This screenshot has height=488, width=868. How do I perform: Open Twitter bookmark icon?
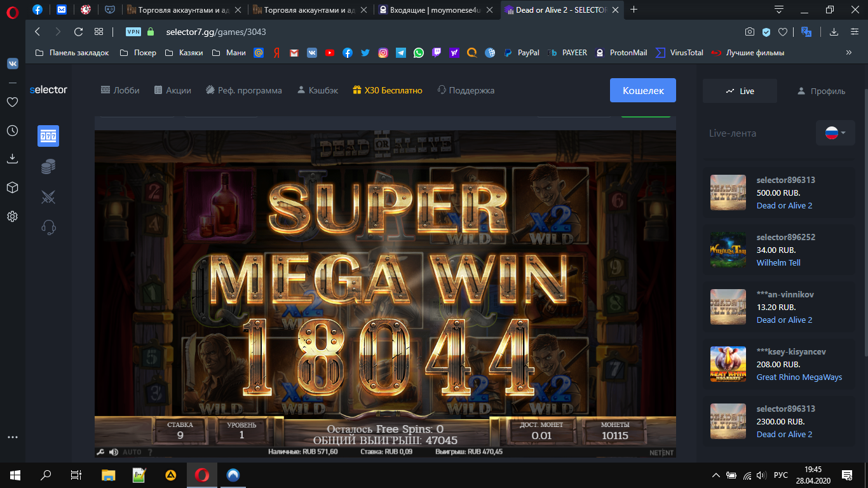tap(365, 53)
